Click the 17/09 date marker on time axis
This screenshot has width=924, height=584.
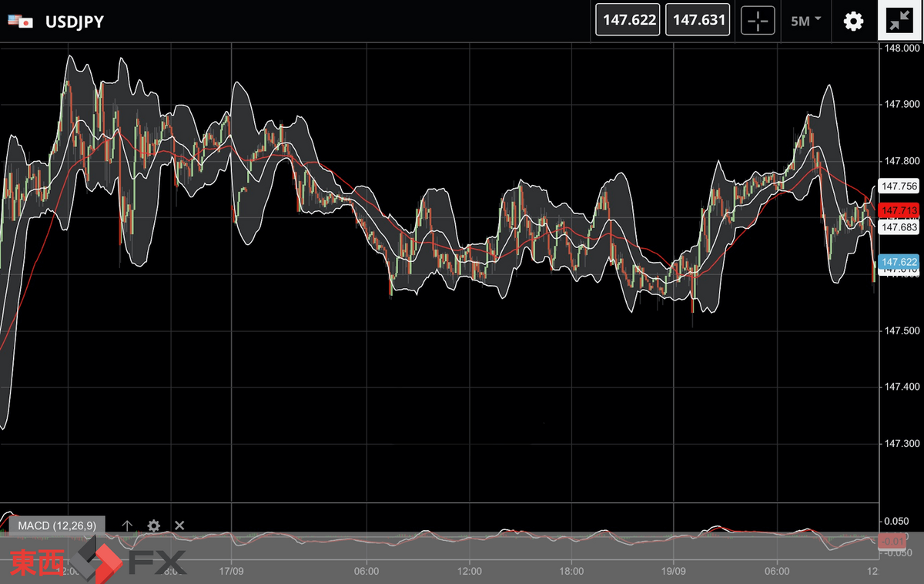(x=232, y=572)
